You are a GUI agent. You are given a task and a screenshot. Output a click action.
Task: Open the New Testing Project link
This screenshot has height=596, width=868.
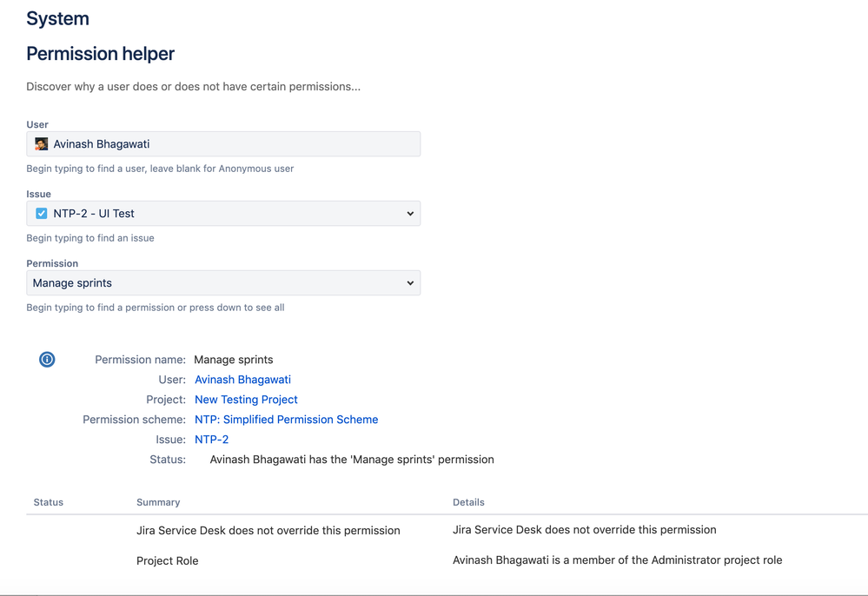pyautogui.click(x=246, y=399)
